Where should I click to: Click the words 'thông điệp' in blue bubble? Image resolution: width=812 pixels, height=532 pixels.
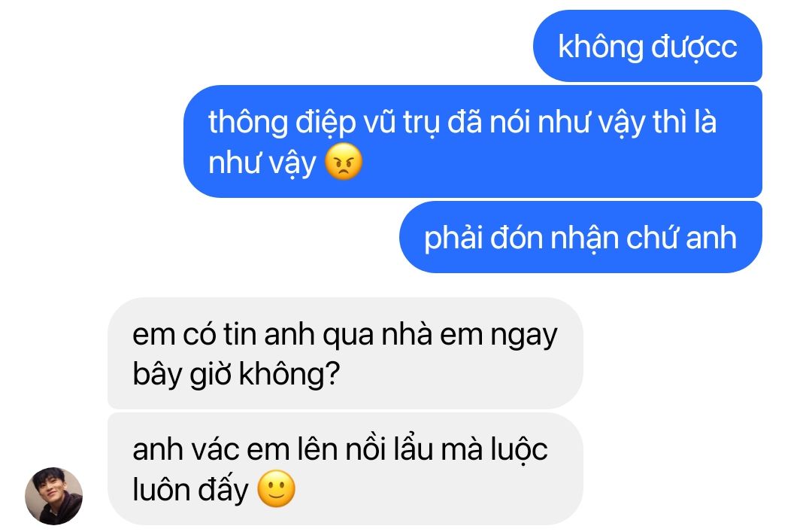(282, 123)
